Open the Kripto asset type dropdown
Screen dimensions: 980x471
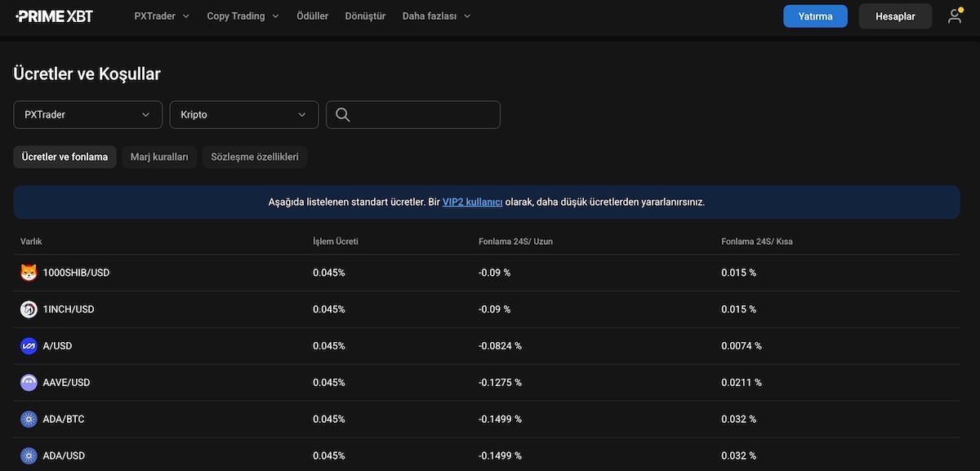[x=244, y=115]
